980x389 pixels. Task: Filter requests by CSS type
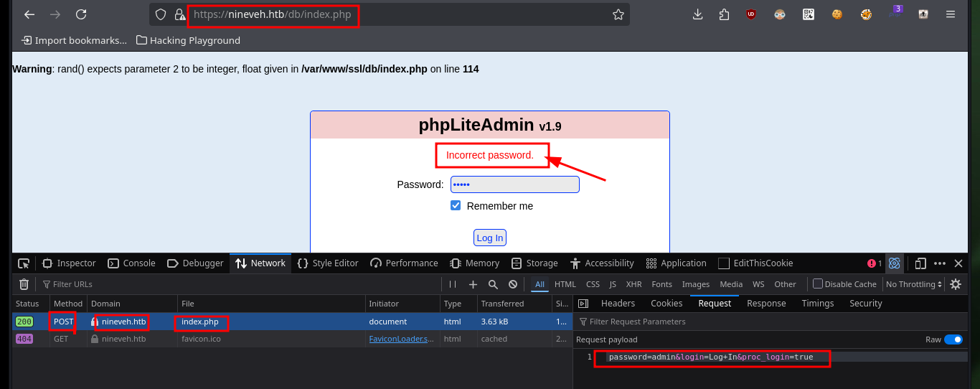click(x=593, y=284)
